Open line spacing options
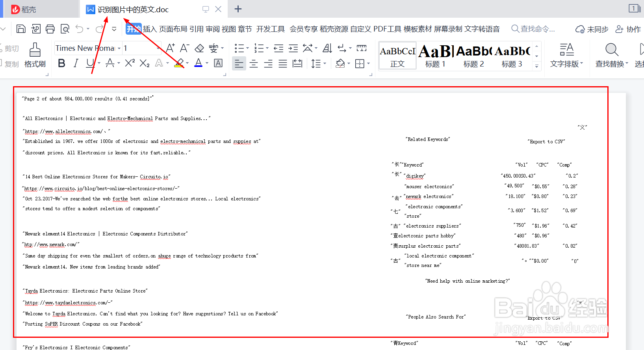The image size is (644, 350). [x=316, y=63]
